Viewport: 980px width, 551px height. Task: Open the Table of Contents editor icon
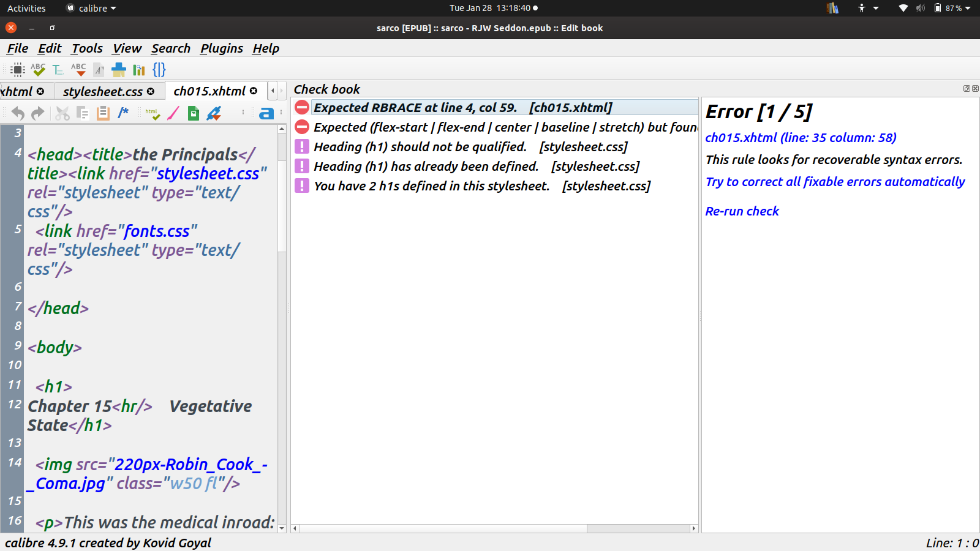click(x=58, y=70)
